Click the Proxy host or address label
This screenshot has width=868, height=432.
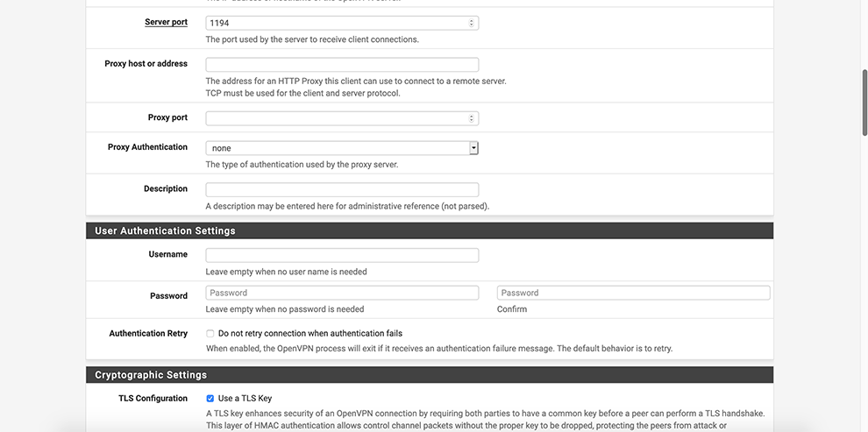pos(146,64)
